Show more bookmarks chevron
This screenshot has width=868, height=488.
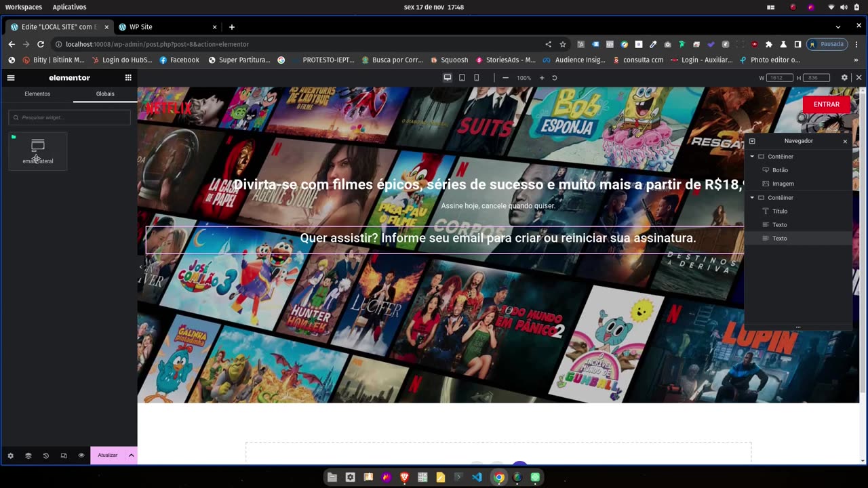(x=856, y=60)
